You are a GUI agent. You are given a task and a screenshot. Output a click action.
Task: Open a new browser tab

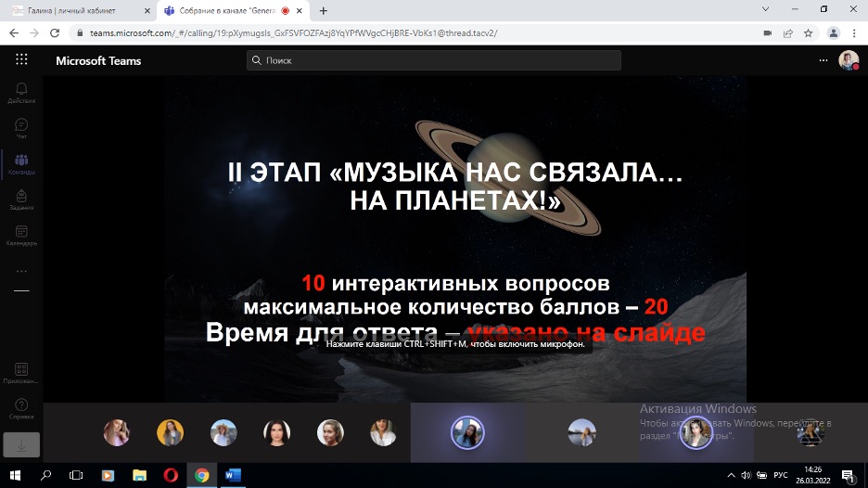[324, 11]
